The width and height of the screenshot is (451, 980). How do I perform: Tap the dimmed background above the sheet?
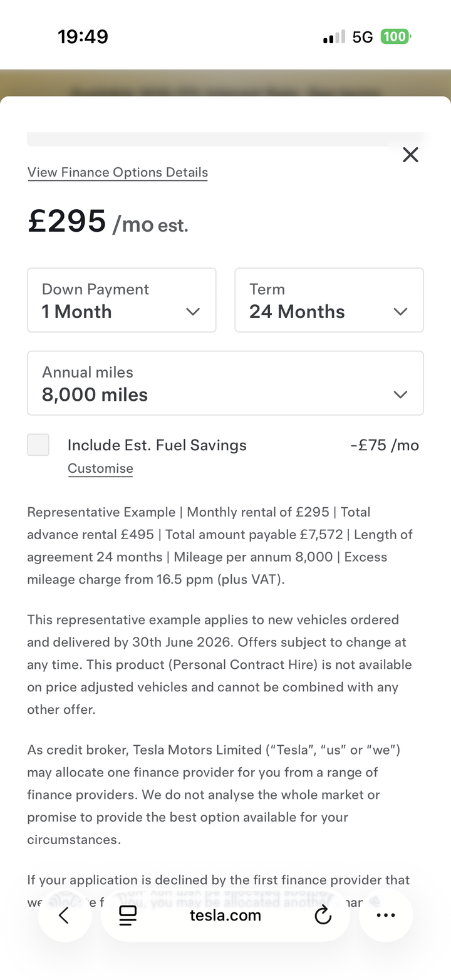[x=225, y=83]
